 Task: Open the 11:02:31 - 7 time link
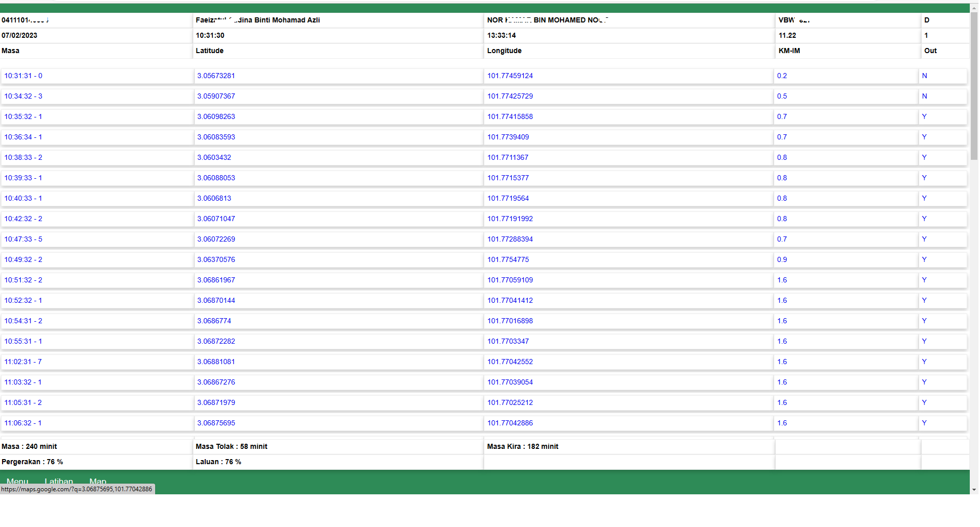23,362
